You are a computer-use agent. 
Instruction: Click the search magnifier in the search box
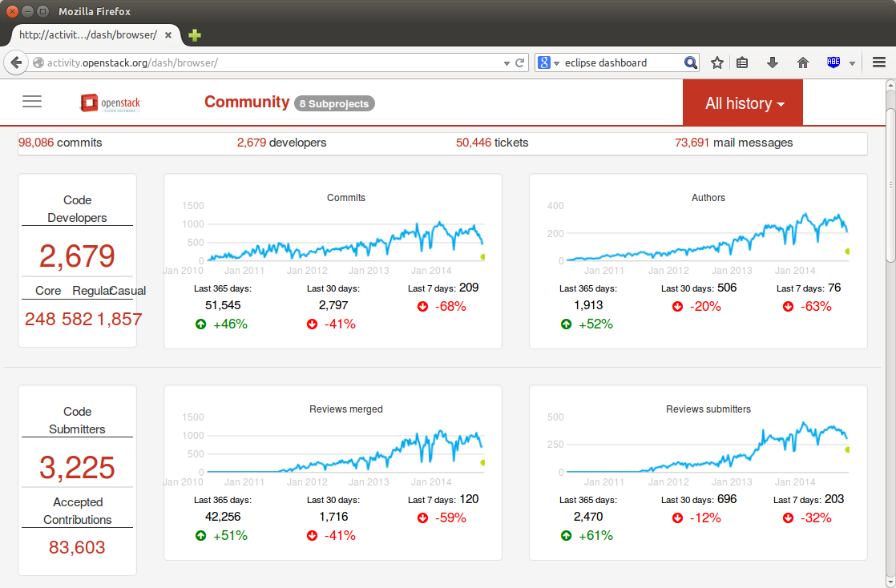[x=690, y=62]
